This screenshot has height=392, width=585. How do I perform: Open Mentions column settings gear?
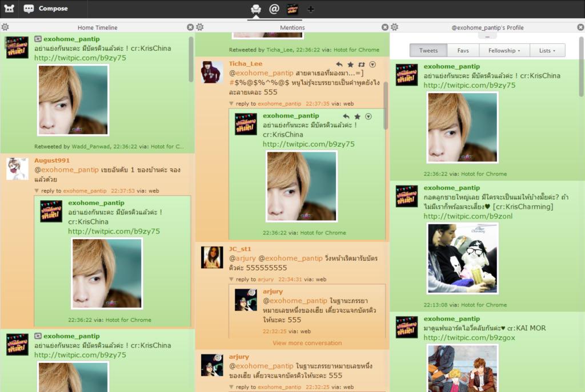tap(200, 27)
